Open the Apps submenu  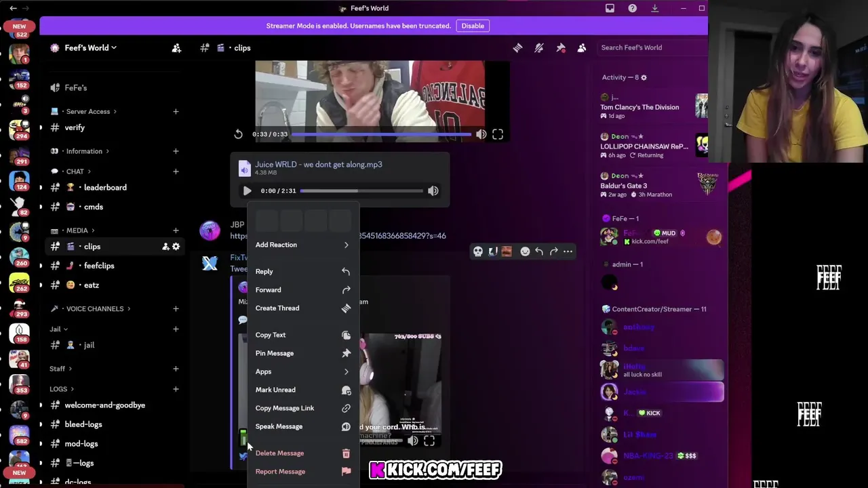click(x=302, y=371)
